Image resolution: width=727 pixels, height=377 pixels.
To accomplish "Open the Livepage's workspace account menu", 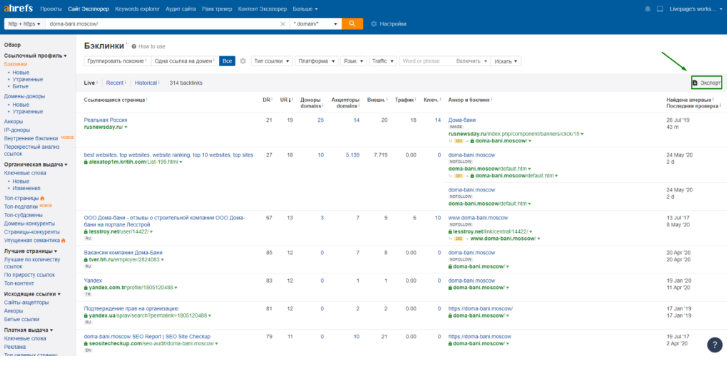I will (x=695, y=9).
